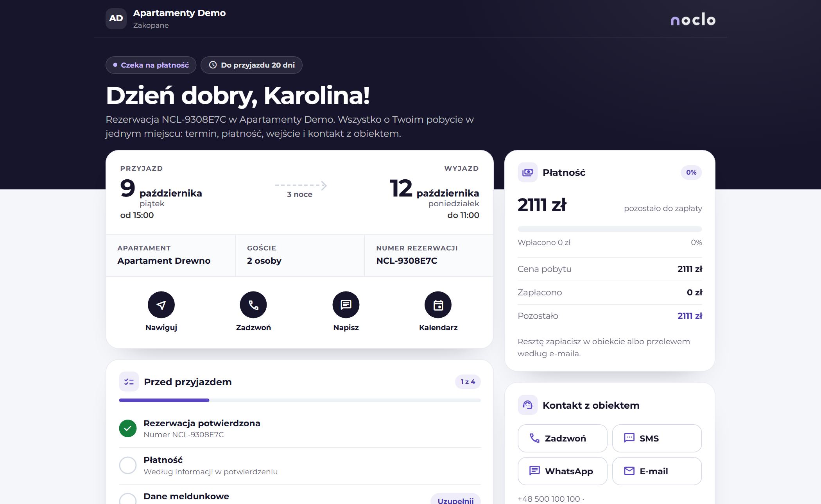The width and height of the screenshot is (821, 504).
Task: Click the Zapłacono 0 zł row
Action: tap(609, 292)
